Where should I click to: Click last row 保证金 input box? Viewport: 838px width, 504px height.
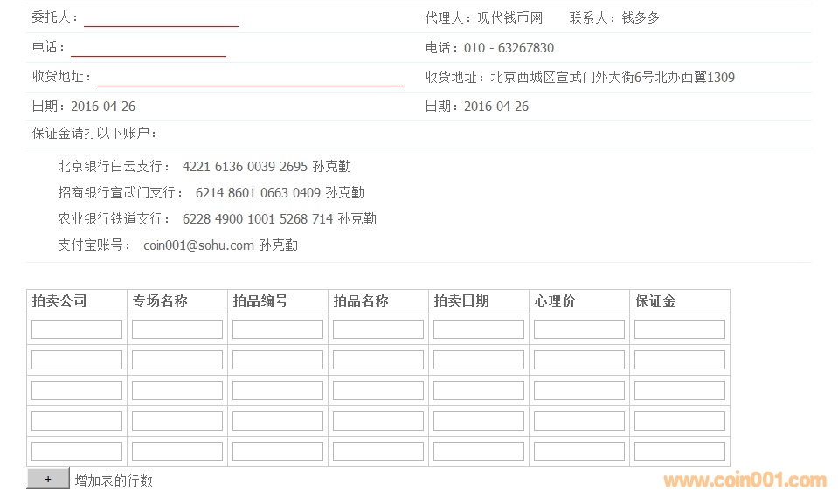pos(680,452)
